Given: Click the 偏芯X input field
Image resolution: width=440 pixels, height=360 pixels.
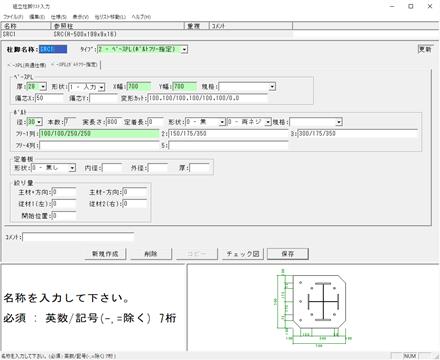Looking at the screenshot, I should coord(49,98).
